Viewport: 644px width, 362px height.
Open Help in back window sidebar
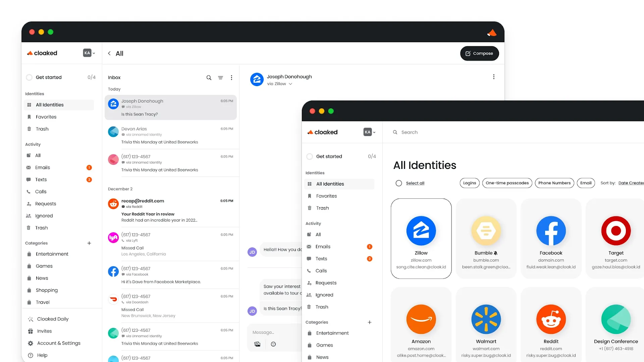[x=42, y=355]
